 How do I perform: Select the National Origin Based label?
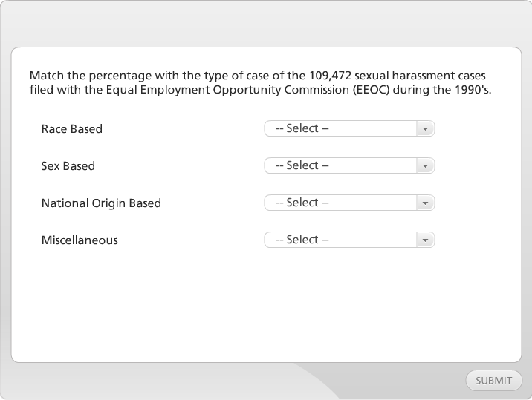coord(101,203)
